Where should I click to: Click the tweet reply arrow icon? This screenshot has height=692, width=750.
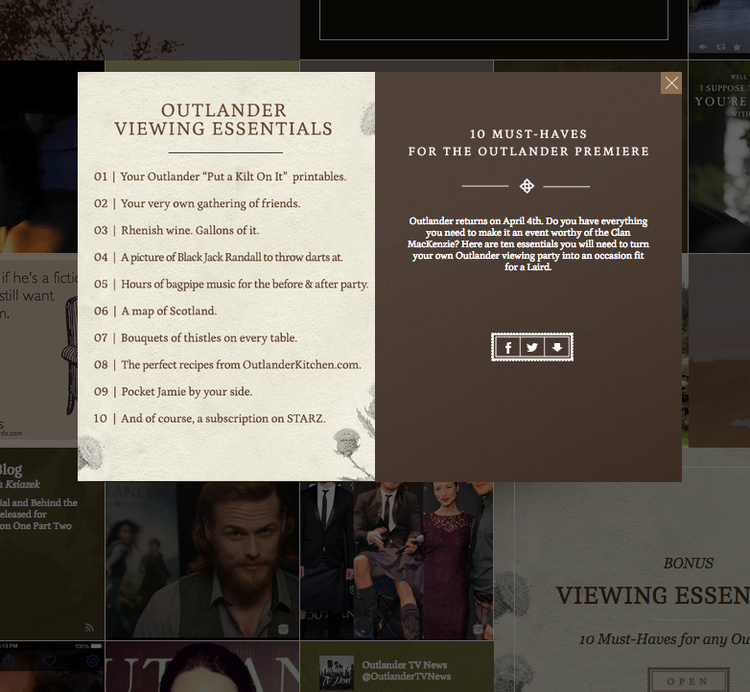pos(703,47)
